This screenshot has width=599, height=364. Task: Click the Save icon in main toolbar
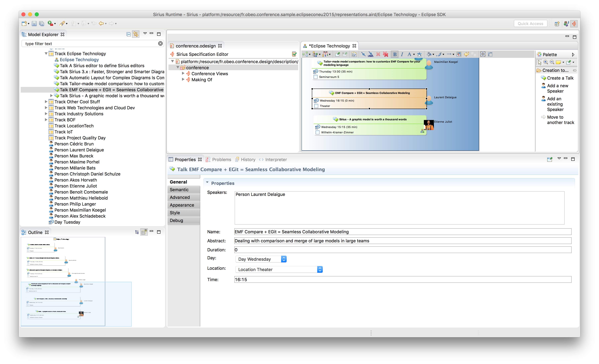pos(34,24)
